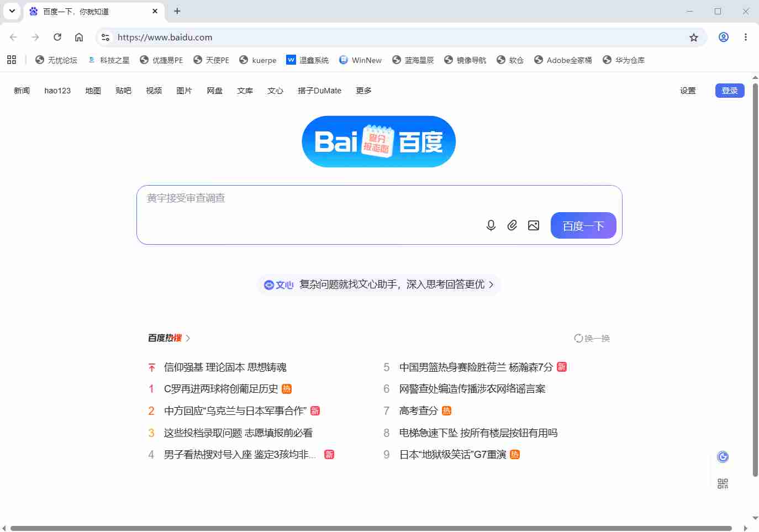Viewport: 759px width, 532px height.
Task: Go to browser home page icon
Action: [79, 37]
